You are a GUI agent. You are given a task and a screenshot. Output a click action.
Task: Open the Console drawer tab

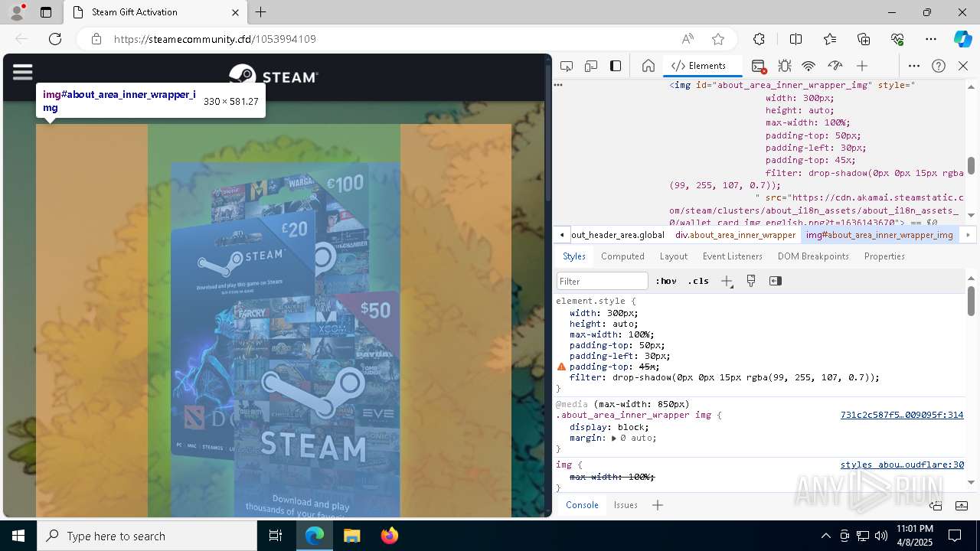coord(582,505)
